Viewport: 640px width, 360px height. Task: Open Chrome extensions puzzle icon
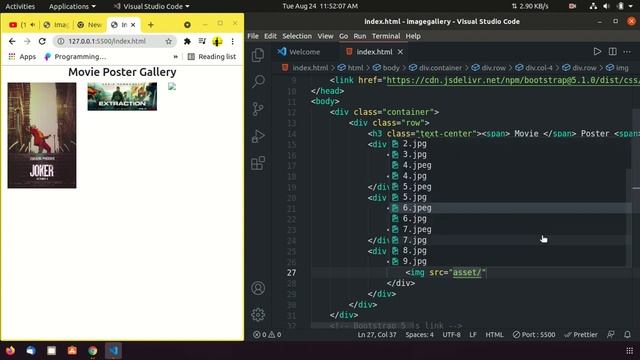click(x=187, y=41)
